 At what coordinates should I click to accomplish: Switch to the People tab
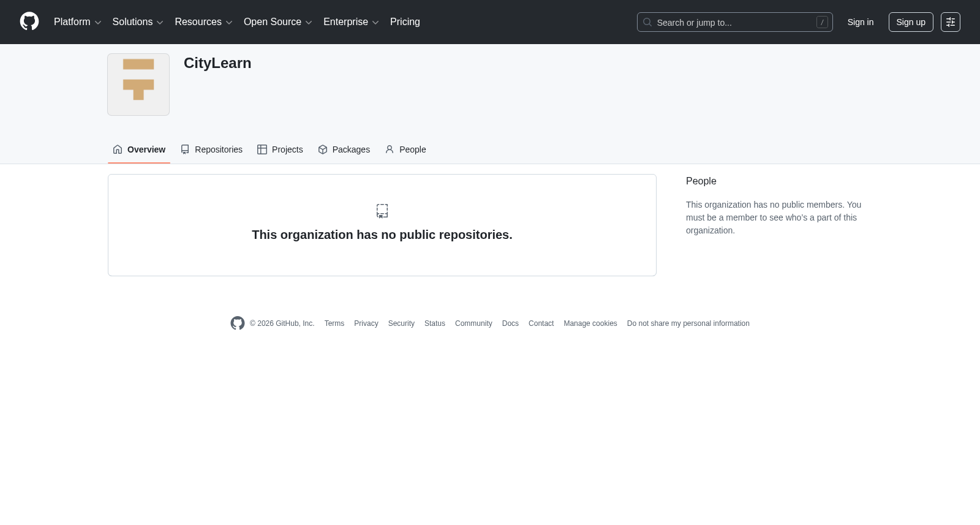[405, 149]
